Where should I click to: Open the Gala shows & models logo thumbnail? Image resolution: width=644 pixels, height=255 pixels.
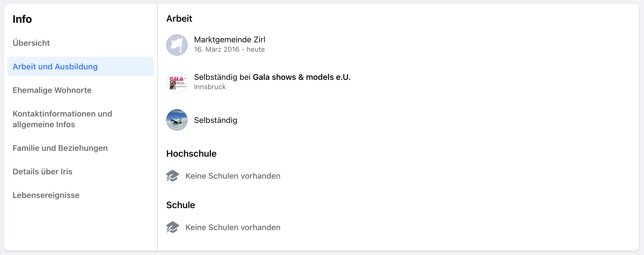point(177,82)
